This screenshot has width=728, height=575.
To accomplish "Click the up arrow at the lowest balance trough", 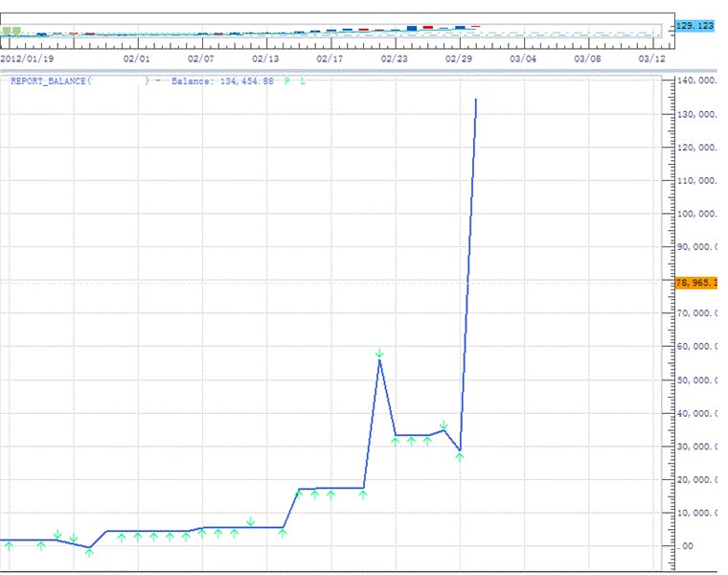I will point(89,552).
